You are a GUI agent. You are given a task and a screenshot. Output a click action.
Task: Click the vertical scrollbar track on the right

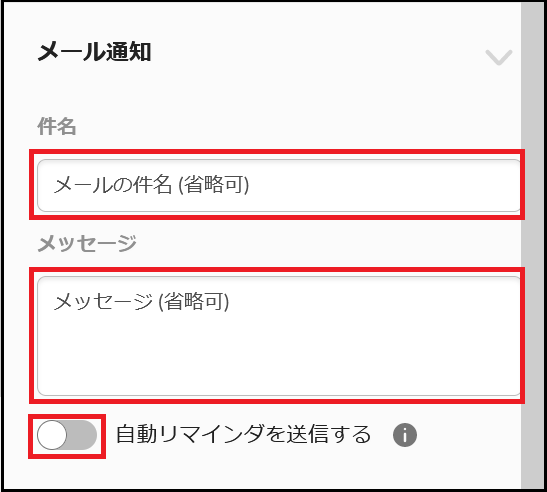coord(532,244)
